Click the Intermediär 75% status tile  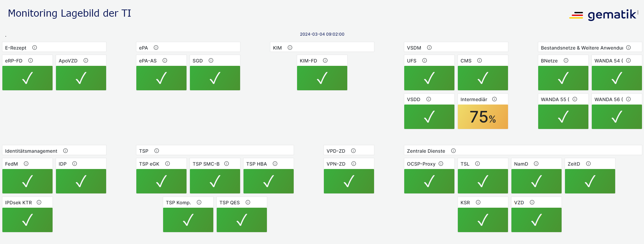(483, 117)
